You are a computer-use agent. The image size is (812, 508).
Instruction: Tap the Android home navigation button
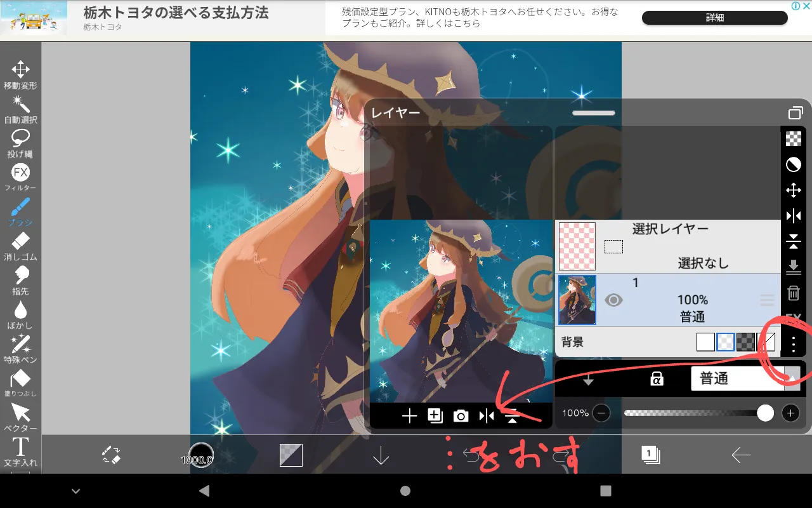[x=405, y=491]
